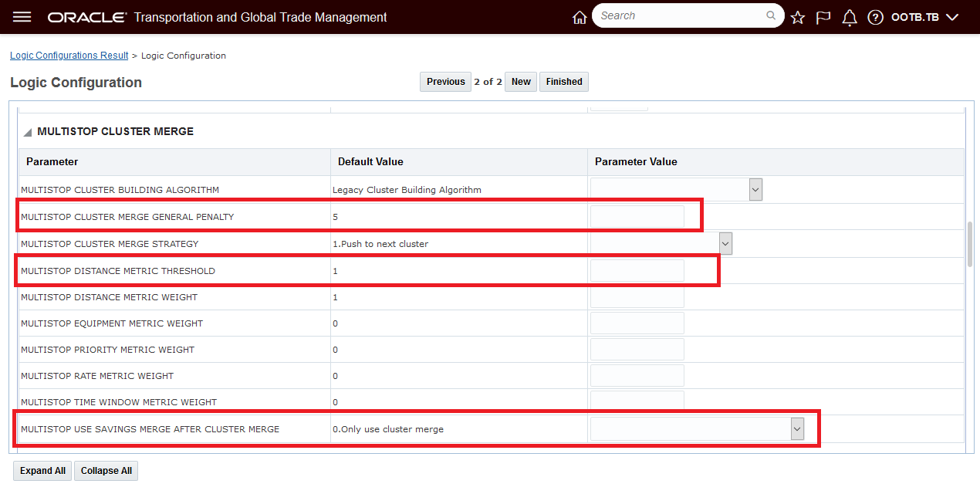Open the Help question mark icon
The image size is (980, 484).
[875, 18]
